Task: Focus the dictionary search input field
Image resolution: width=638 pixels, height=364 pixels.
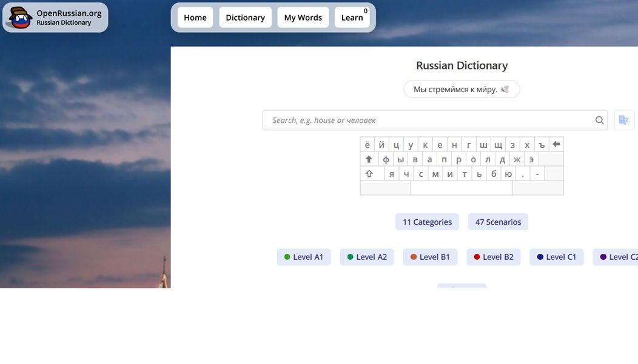Action: (428, 120)
